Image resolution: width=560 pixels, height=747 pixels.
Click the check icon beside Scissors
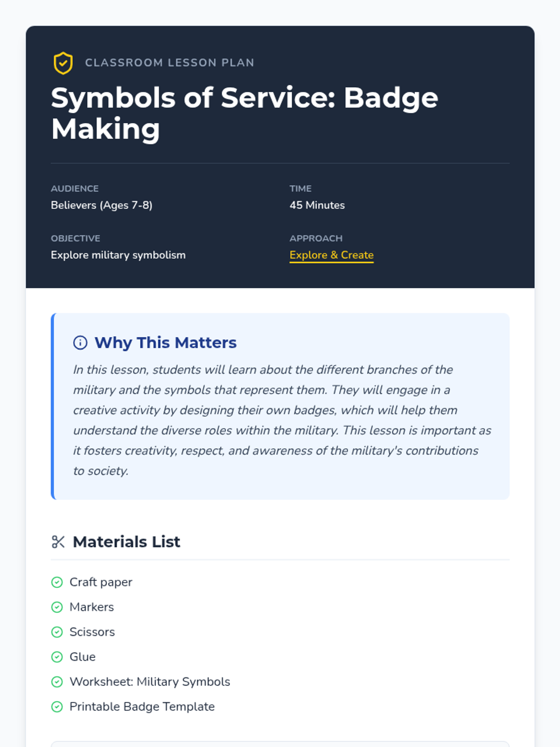click(57, 632)
